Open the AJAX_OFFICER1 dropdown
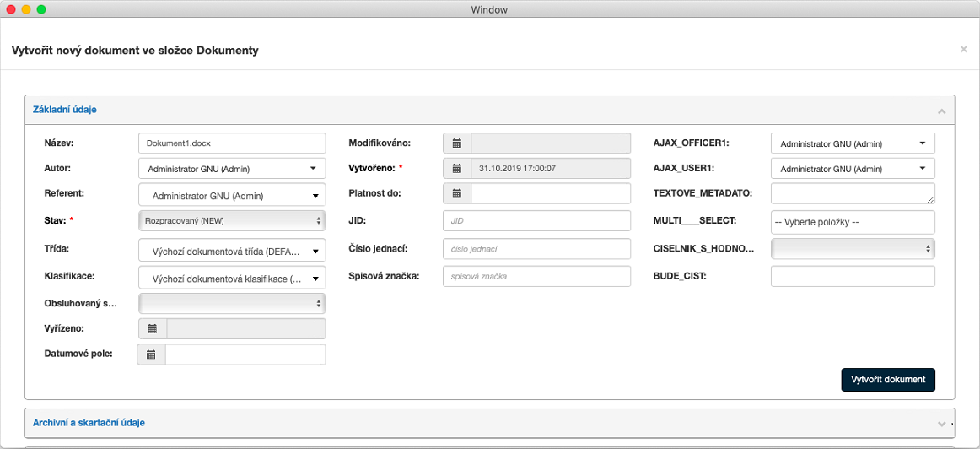Image resolution: width=980 pixels, height=449 pixels. coord(853,143)
